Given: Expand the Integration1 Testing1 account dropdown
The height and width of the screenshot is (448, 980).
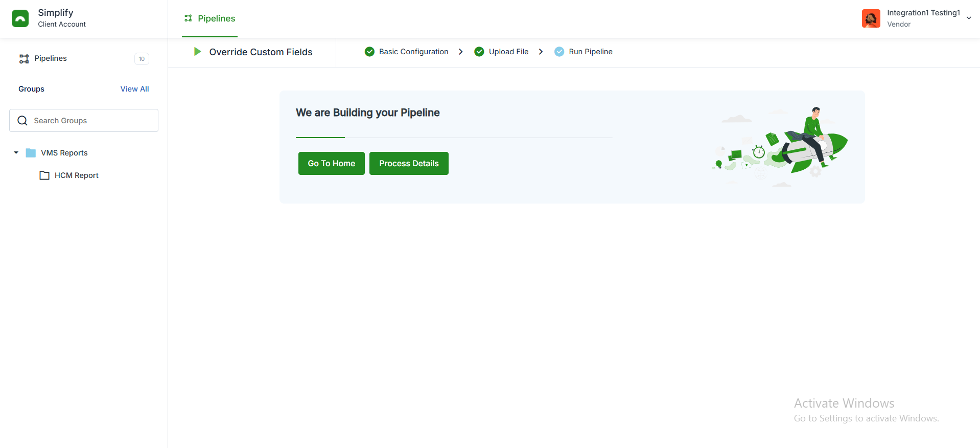Looking at the screenshot, I should click(x=969, y=18).
